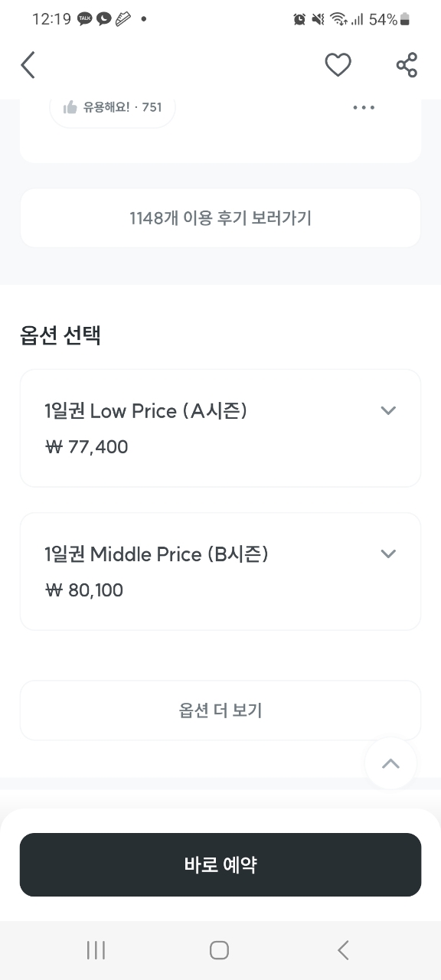Select the 1일권 Low Price (A시즌) card
Screen dimensions: 441x980
coord(220,428)
